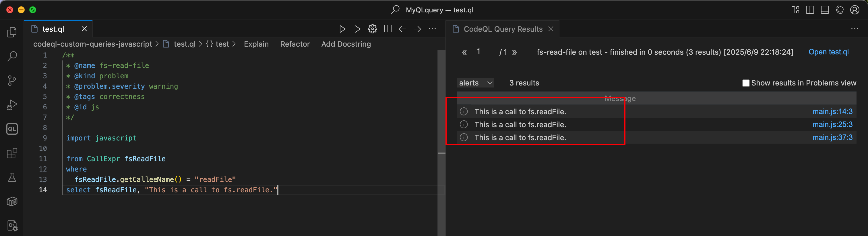Open the alerts result set dropdown

[x=475, y=83]
